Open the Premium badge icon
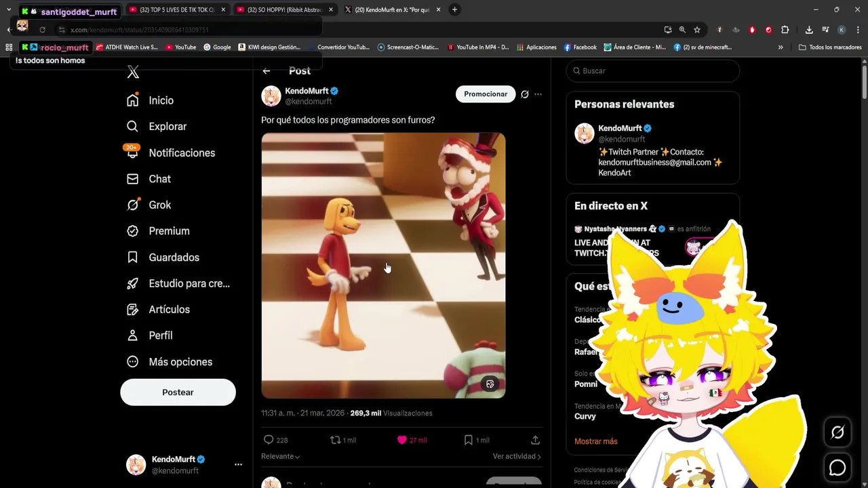868x488 pixels. pyautogui.click(x=133, y=231)
